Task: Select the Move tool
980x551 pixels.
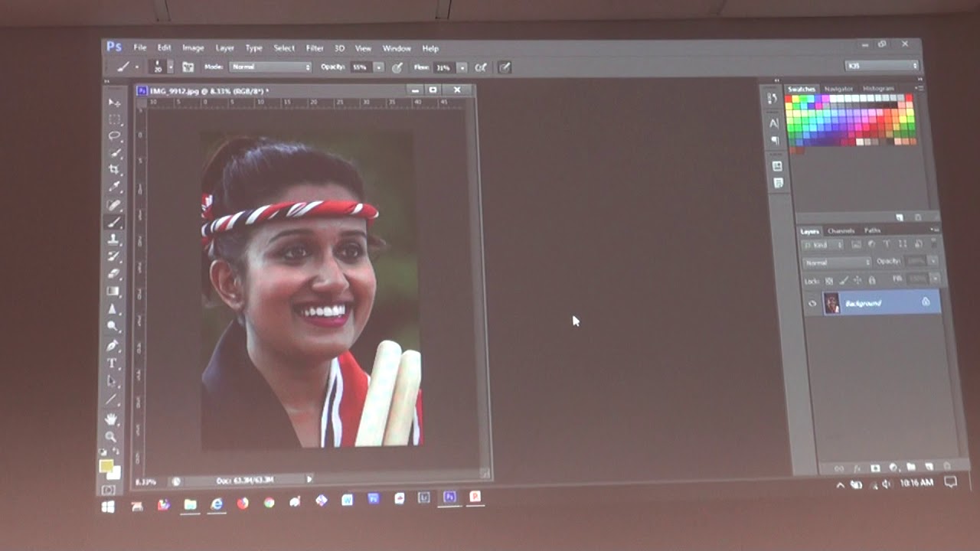Action: coord(114,102)
